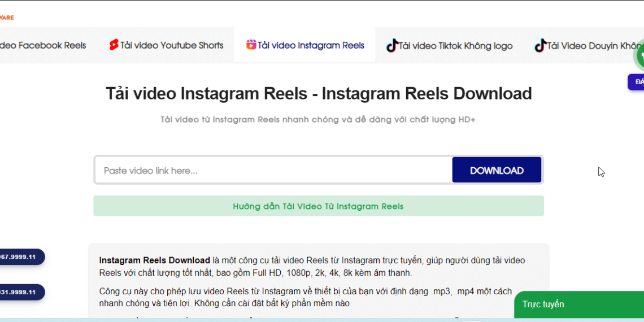Click the 31.9999.11 phone number button
644x322 pixels.
(21, 292)
